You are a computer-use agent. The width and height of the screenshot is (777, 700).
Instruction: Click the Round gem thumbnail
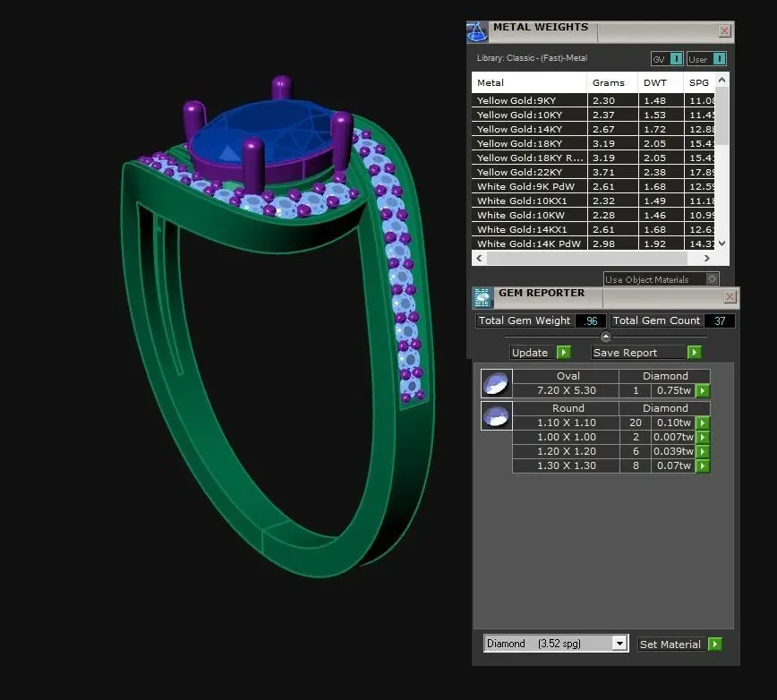point(496,415)
